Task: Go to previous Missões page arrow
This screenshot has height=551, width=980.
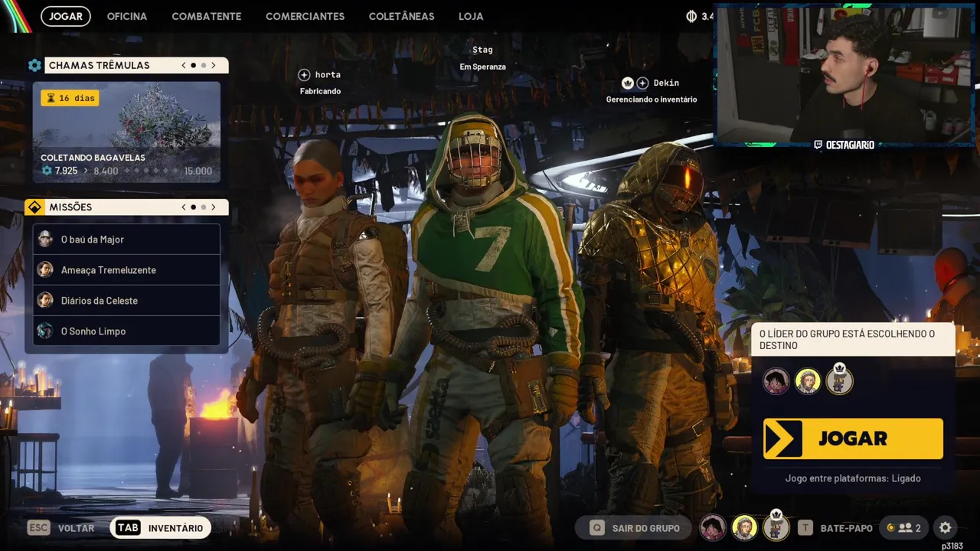Action: (x=184, y=207)
